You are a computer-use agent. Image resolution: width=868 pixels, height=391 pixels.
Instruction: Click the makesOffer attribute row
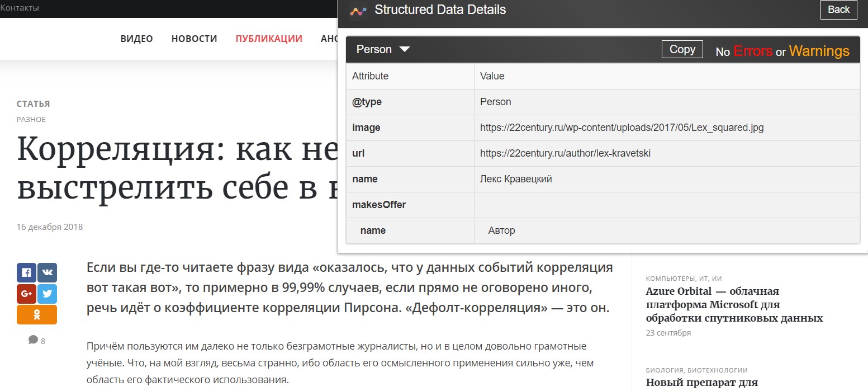[379, 205]
